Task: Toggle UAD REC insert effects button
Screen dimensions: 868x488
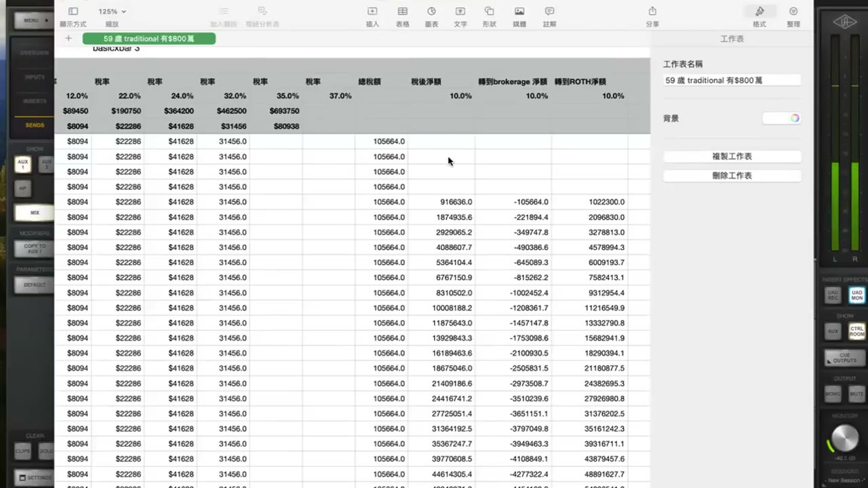Action: [833, 296]
